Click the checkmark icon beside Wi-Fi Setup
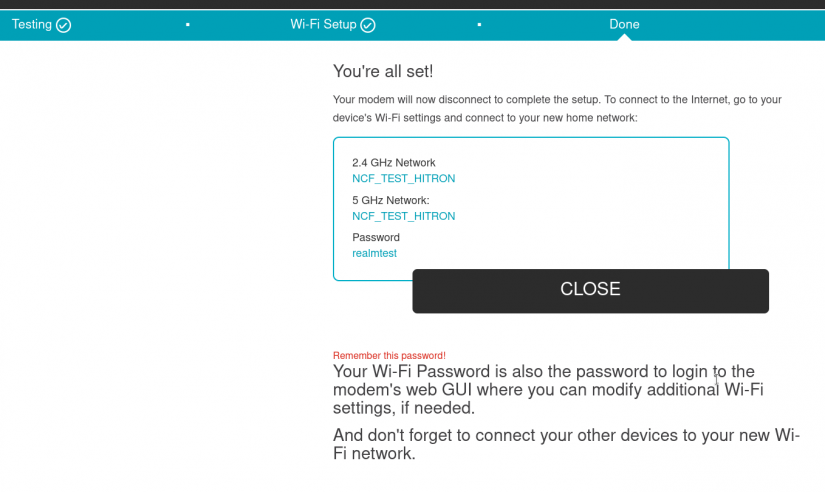Image resolution: width=825 pixels, height=492 pixels. click(368, 25)
